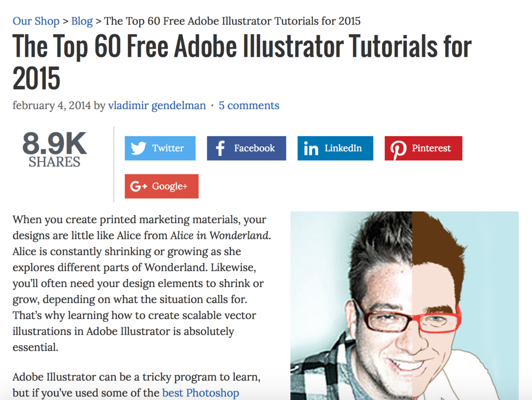Open author vladimir gendelman's page
The width and height of the screenshot is (532, 400).
157,105
